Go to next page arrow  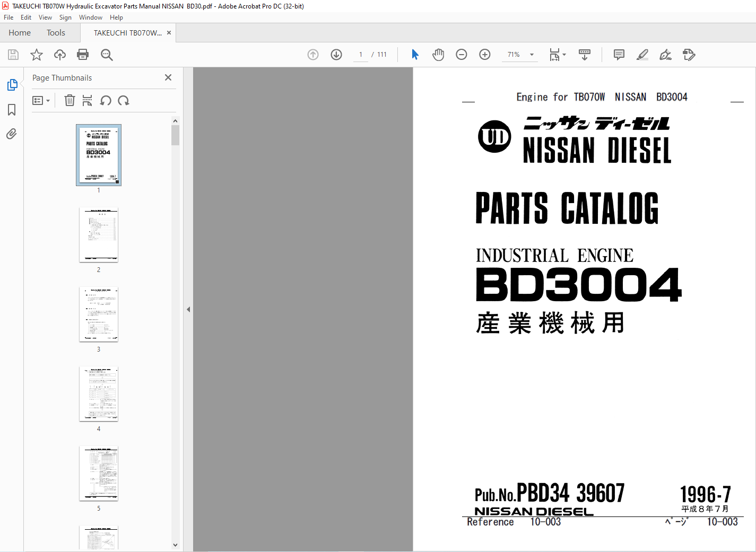pos(336,55)
